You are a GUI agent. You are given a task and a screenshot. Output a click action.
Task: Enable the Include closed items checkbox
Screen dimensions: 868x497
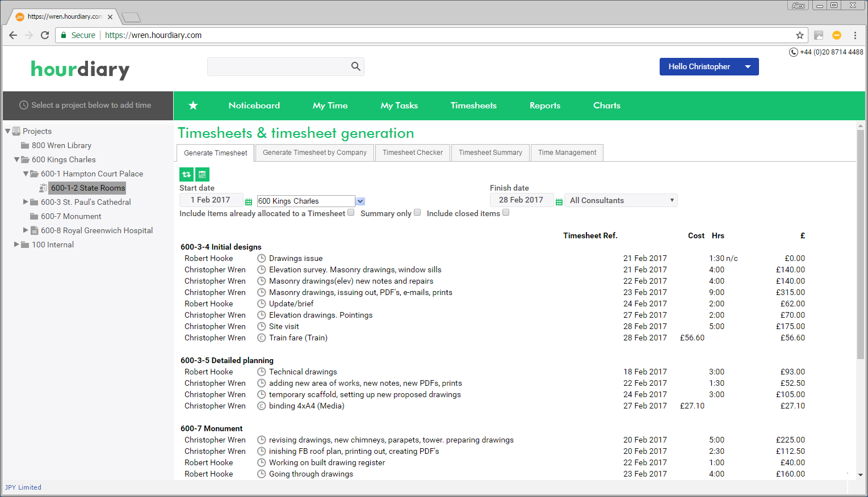(505, 212)
